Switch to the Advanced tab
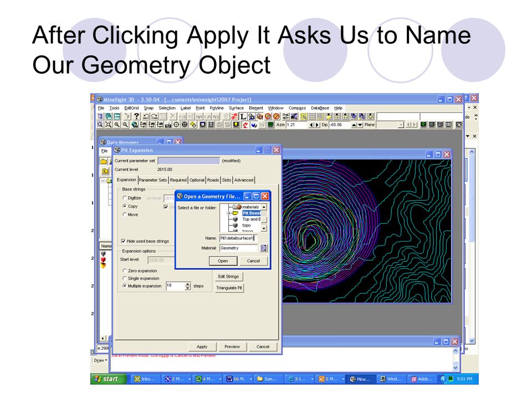The width and height of the screenshot is (532, 399). coord(244,180)
